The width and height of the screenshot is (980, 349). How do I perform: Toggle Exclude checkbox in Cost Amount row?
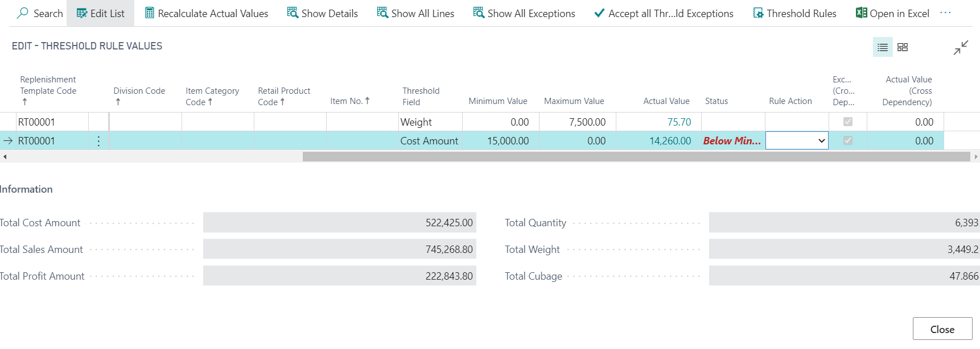coord(847,140)
